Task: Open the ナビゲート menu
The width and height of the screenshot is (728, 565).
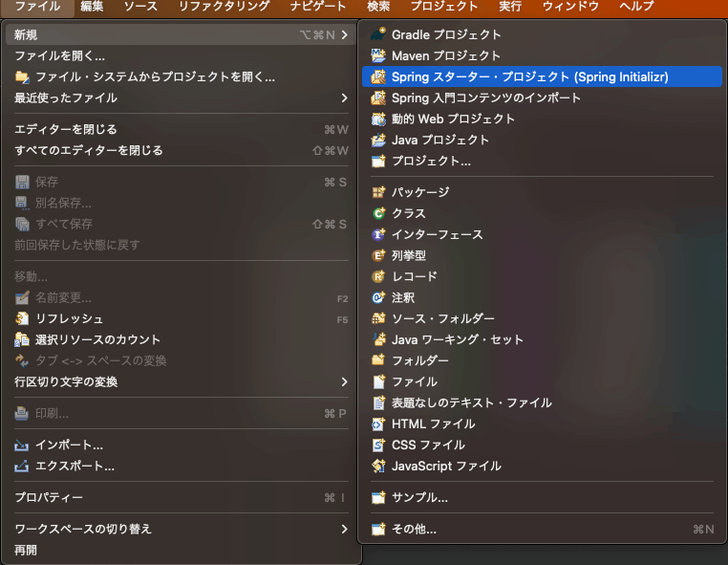Action: pyautogui.click(x=318, y=7)
